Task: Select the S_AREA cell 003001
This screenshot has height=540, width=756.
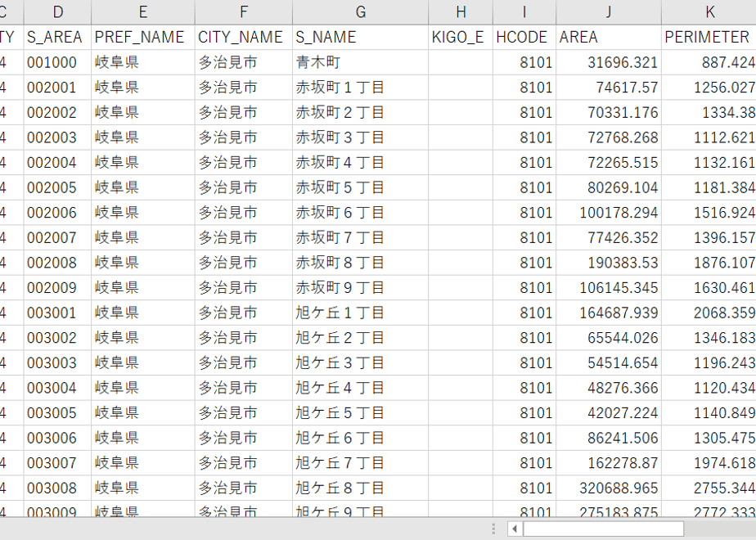Action: tap(57, 313)
